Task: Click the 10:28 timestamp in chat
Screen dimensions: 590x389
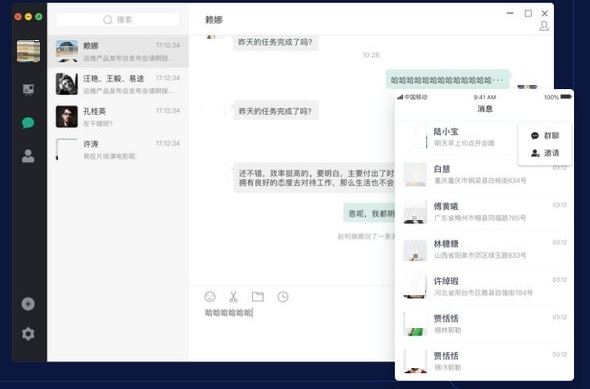Action: tap(371, 55)
